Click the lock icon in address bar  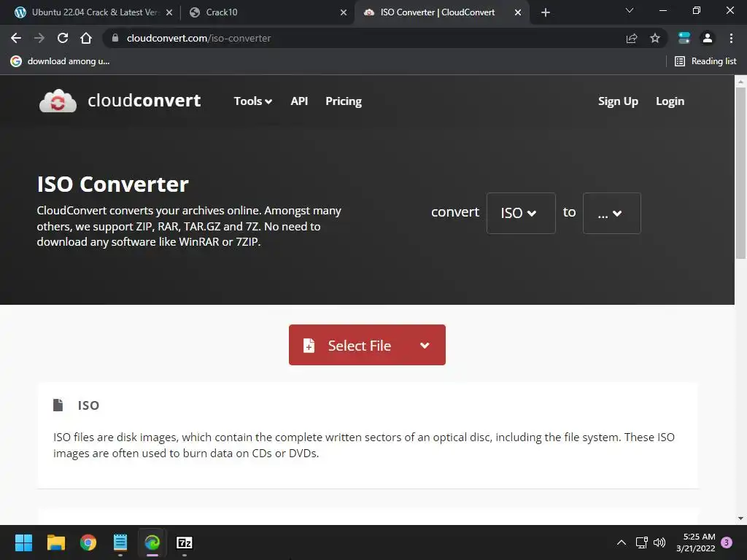[x=115, y=38]
